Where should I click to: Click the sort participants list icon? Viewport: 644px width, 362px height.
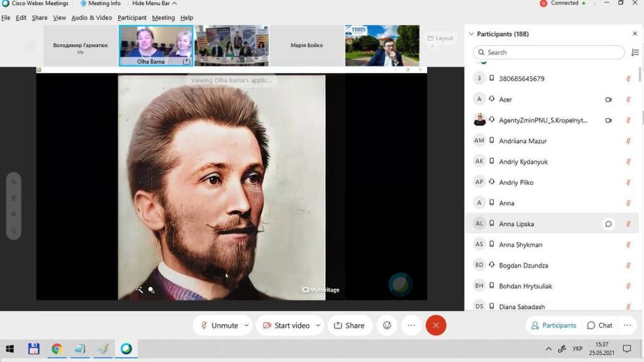coord(635,52)
